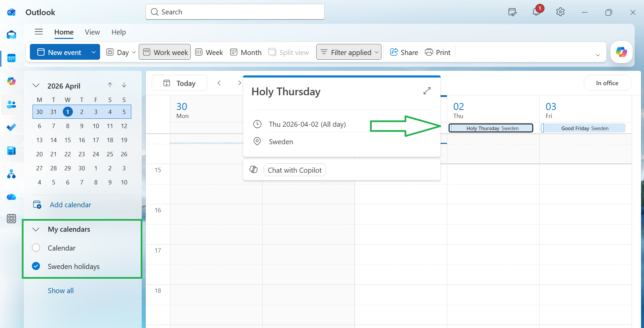Image resolution: width=644 pixels, height=328 pixels.
Task: Open the Org Explorer app rail icon
Action: click(11, 174)
